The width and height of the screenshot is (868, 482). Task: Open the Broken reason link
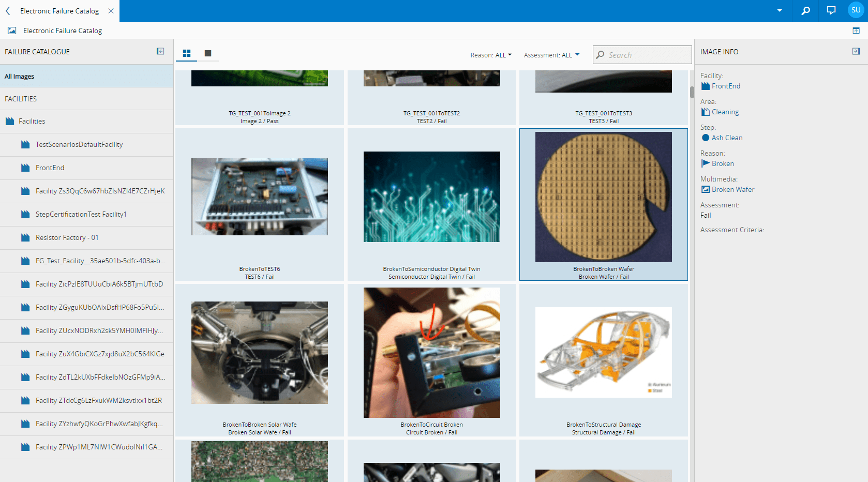point(723,163)
